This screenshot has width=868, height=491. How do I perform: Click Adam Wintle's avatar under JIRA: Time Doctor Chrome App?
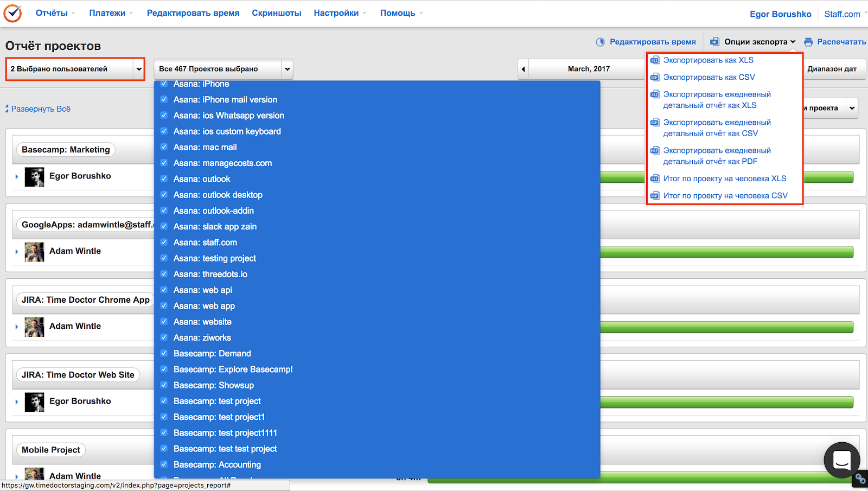(x=34, y=327)
